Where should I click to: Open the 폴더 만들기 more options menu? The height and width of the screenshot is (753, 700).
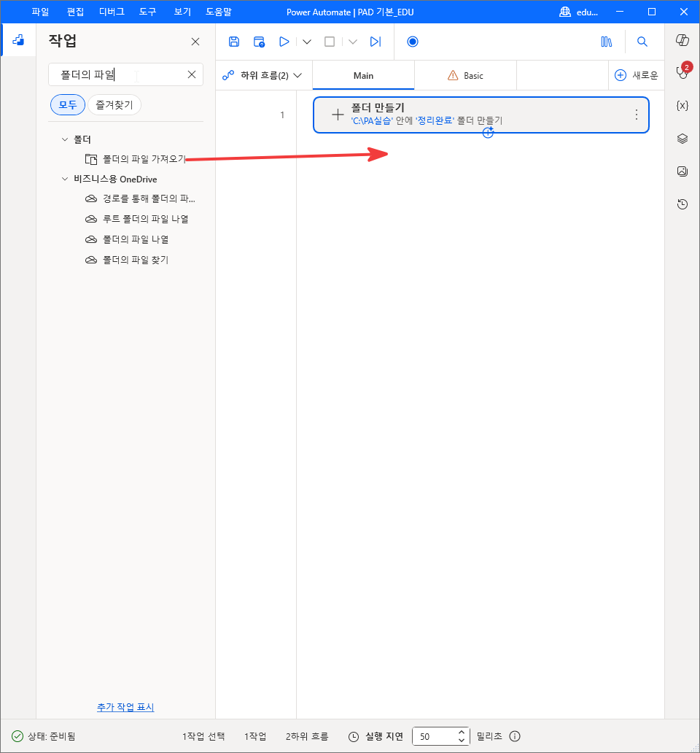pyautogui.click(x=636, y=115)
